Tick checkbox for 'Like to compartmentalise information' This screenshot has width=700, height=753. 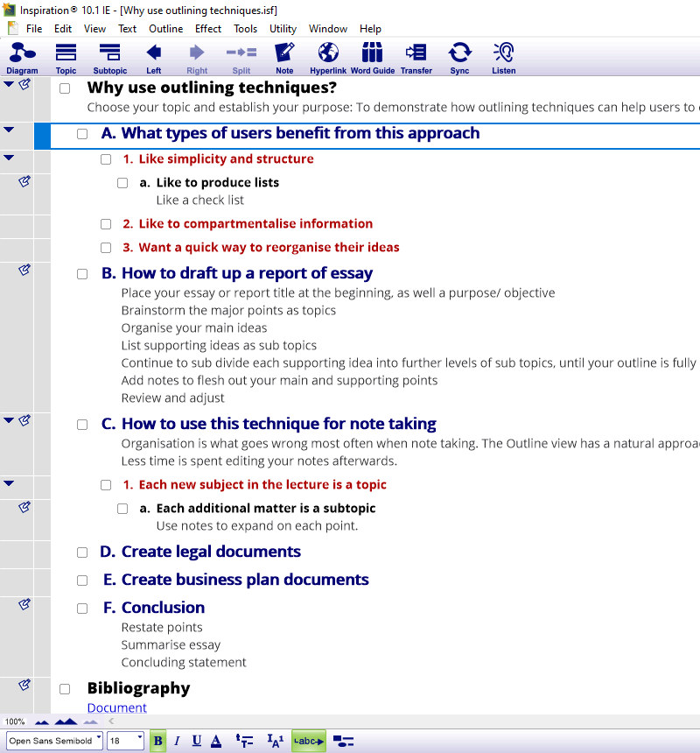click(x=106, y=224)
